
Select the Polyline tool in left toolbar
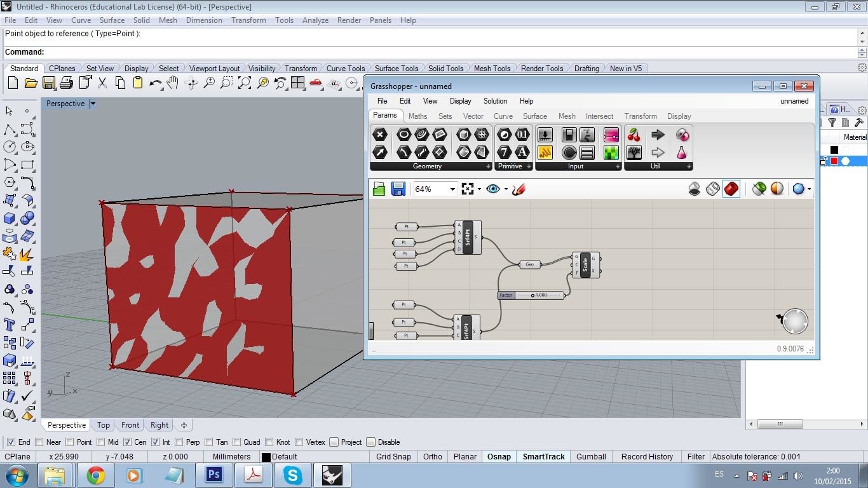click(10, 129)
